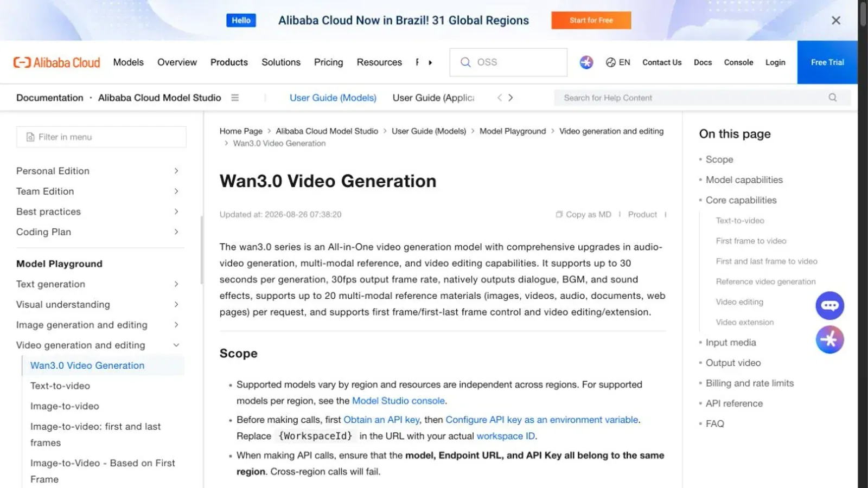Click the filter icon in menu filter

coord(30,137)
